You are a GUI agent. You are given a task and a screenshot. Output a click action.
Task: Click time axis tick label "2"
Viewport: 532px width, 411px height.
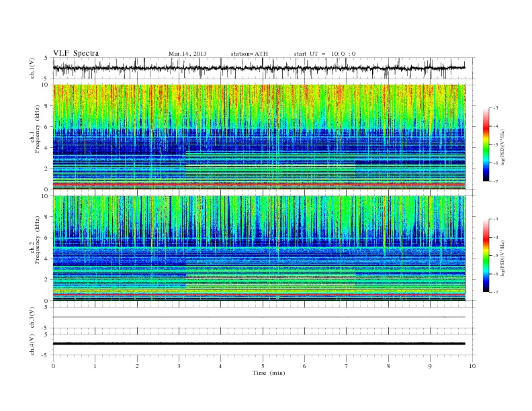tap(137, 366)
